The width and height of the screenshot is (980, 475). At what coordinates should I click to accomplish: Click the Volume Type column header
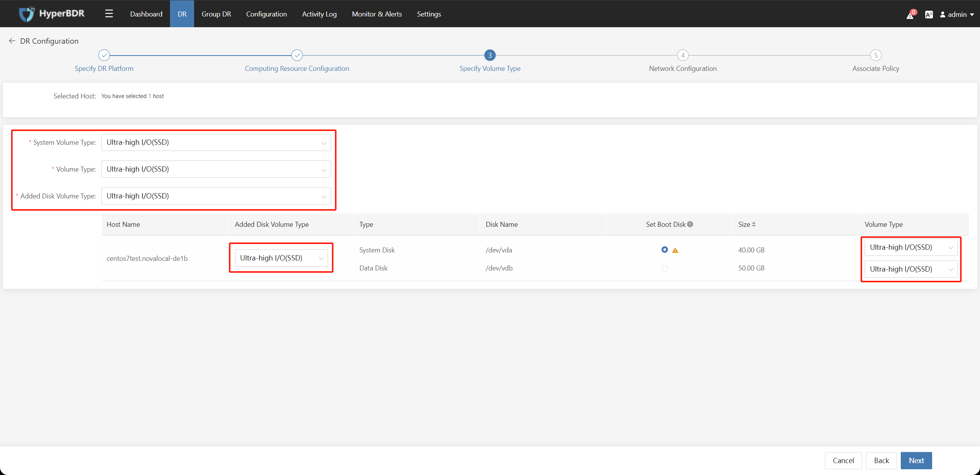(x=884, y=224)
